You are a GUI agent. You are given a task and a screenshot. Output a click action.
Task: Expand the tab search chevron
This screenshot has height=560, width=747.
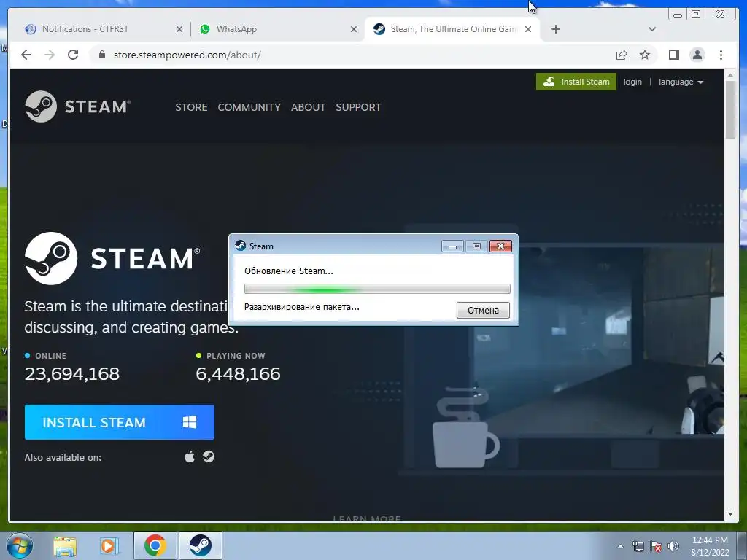coord(652,29)
